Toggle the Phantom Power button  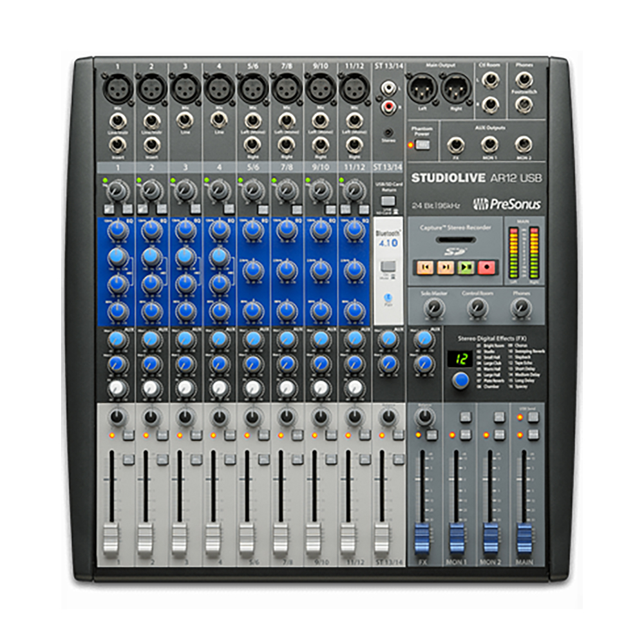tap(422, 144)
